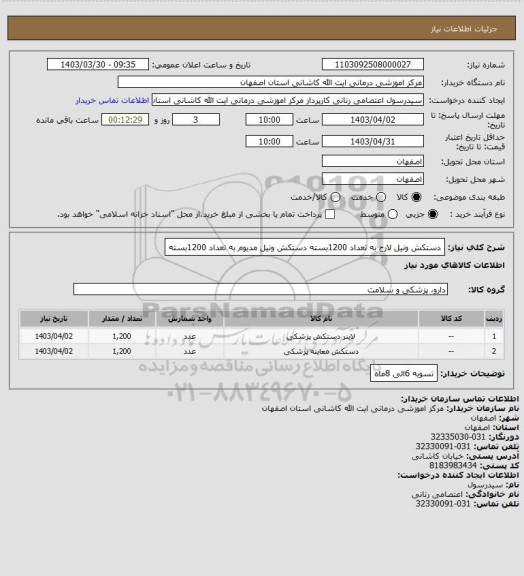Click the ردیف column header
Viewport: 524px width, 576px height.
click(x=494, y=318)
